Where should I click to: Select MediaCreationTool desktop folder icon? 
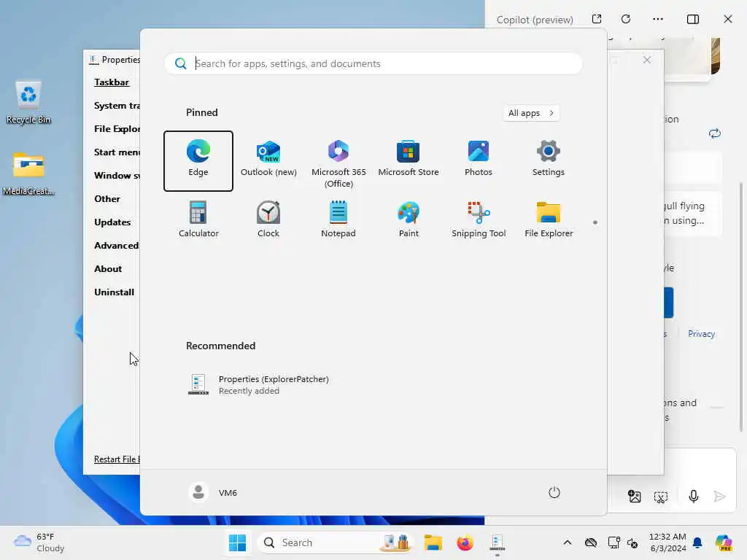28,174
